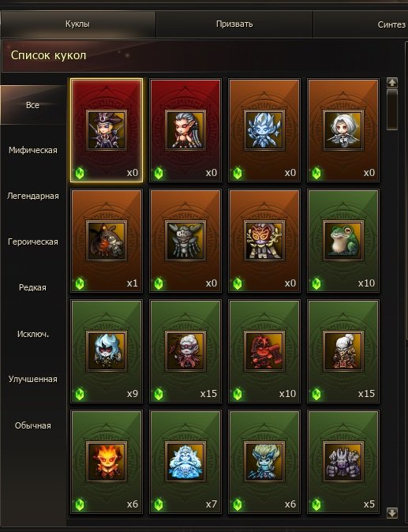This screenshot has width=408, height=532.
Task: Select the pirate captain doll card
Action: click(107, 130)
